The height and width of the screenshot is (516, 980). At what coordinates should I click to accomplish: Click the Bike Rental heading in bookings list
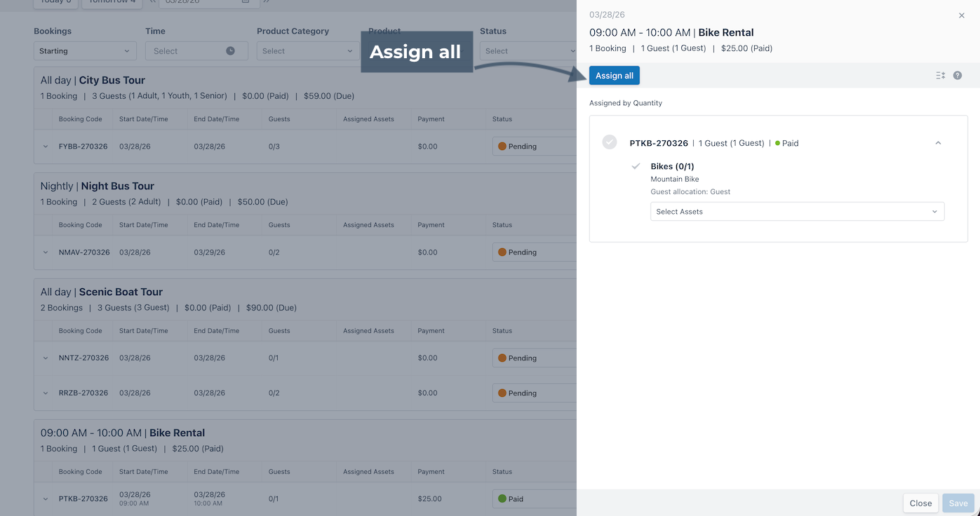click(177, 433)
